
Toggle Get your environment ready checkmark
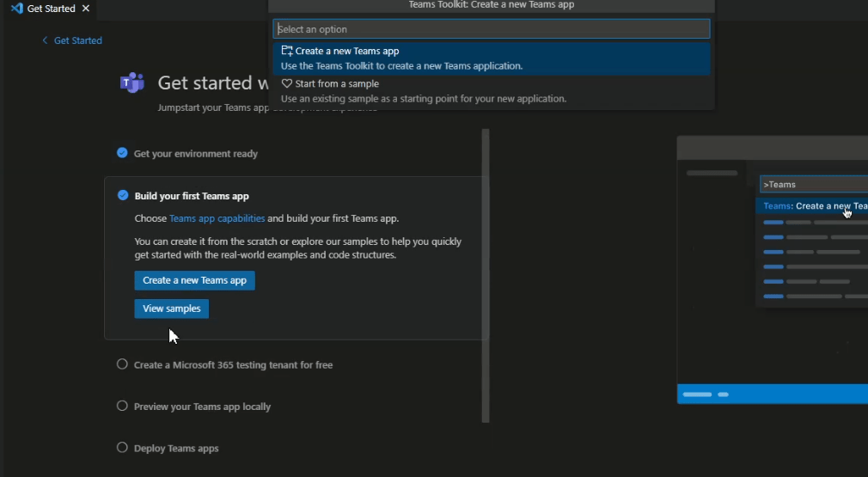coord(122,153)
